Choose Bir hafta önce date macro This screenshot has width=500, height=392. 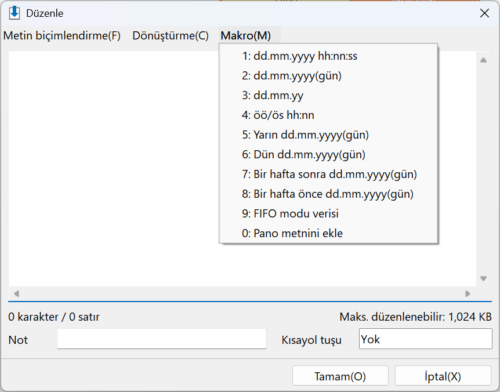(x=328, y=194)
